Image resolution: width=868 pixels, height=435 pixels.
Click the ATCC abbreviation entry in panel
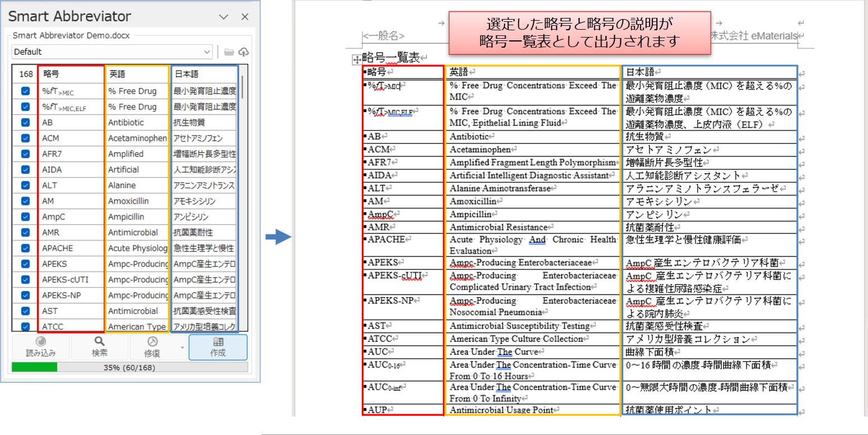coord(71,326)
